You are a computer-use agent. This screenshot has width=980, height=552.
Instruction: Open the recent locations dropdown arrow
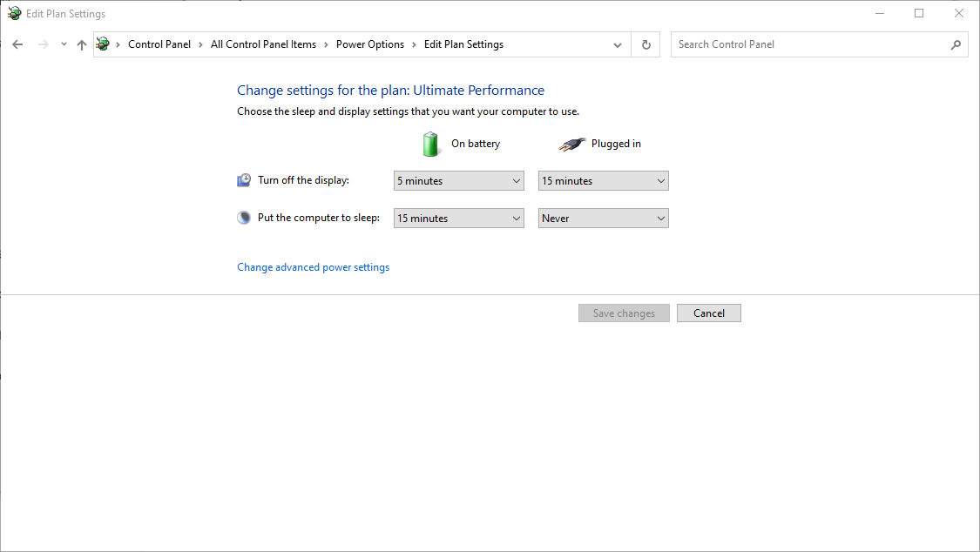point(64,44)
